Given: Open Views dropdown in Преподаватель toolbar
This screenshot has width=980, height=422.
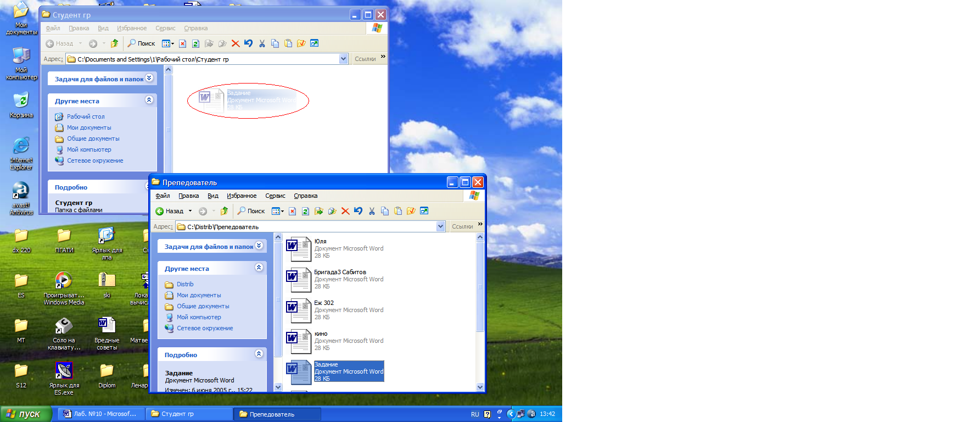Looking at the screenshot, I should pos(278,211).
